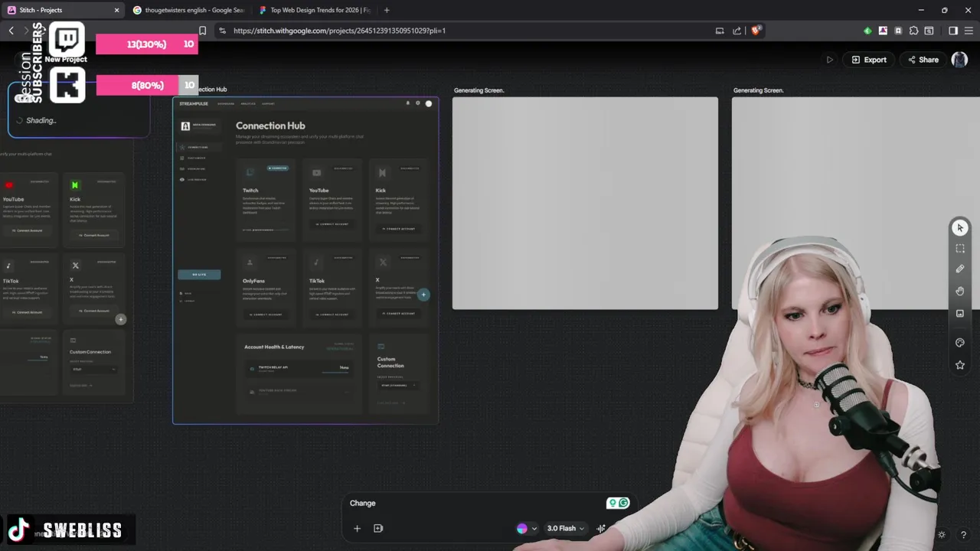Open a new browser tab

(x=387, y=10)
